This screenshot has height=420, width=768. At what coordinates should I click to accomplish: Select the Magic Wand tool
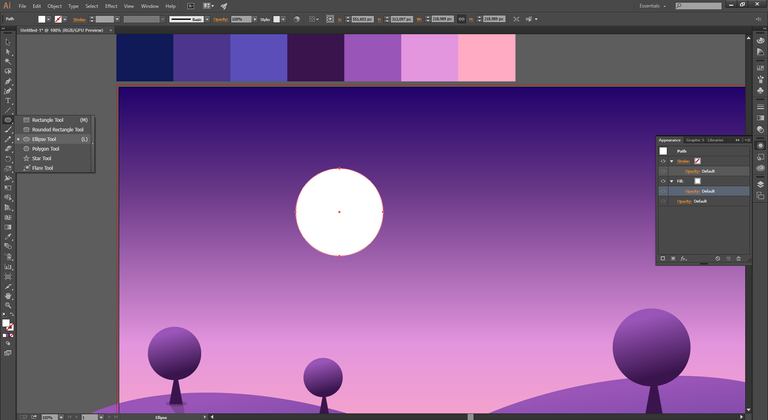pos(7,62)
